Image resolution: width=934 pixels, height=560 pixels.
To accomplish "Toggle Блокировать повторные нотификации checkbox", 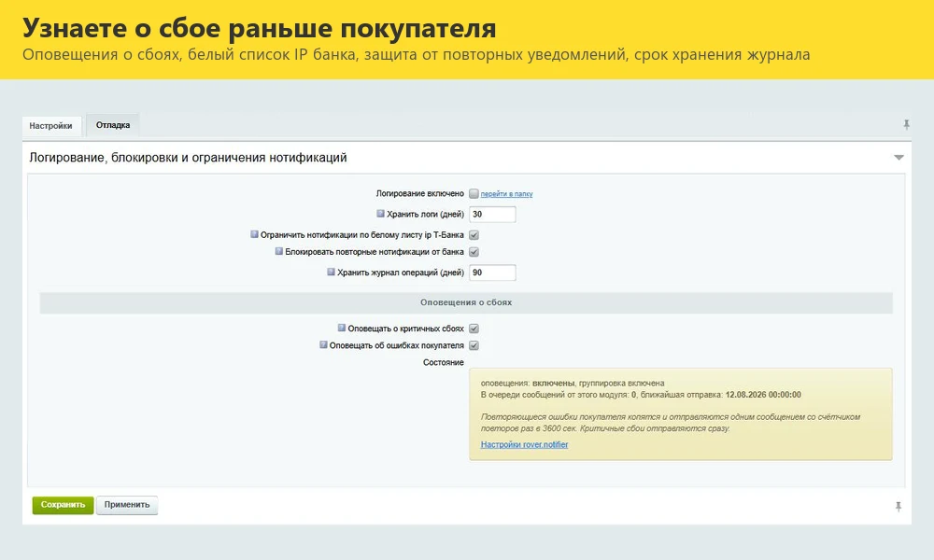I will (474, 252).
